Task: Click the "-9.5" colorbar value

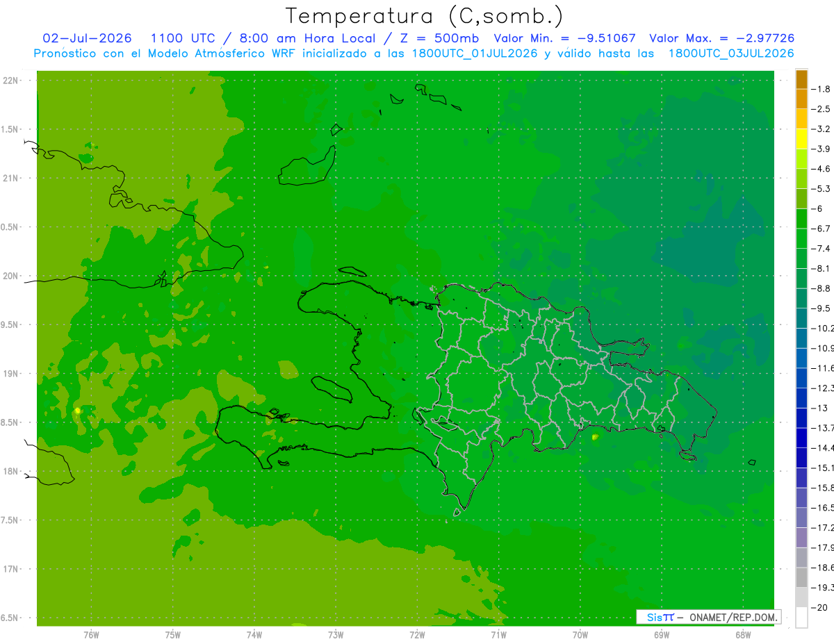Action: click(821, 308)
